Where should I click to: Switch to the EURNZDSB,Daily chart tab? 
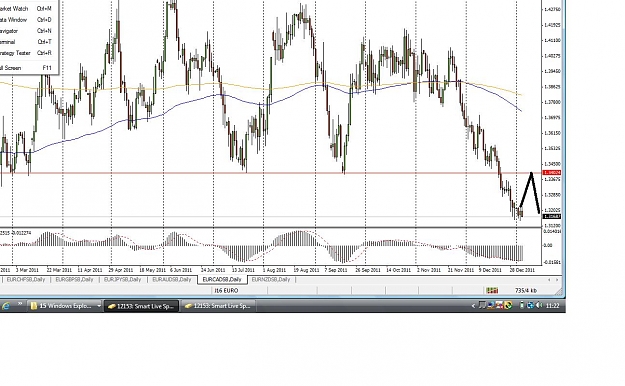(x=271, y=280)
